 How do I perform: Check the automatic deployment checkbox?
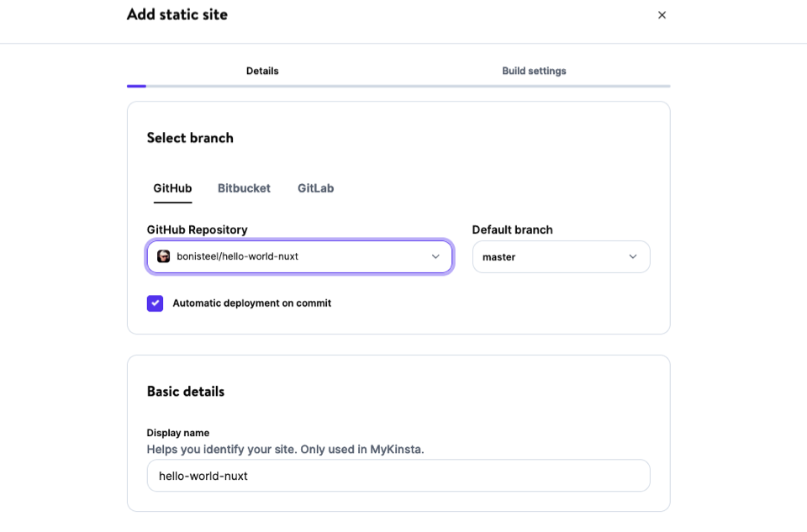(155, 303)
